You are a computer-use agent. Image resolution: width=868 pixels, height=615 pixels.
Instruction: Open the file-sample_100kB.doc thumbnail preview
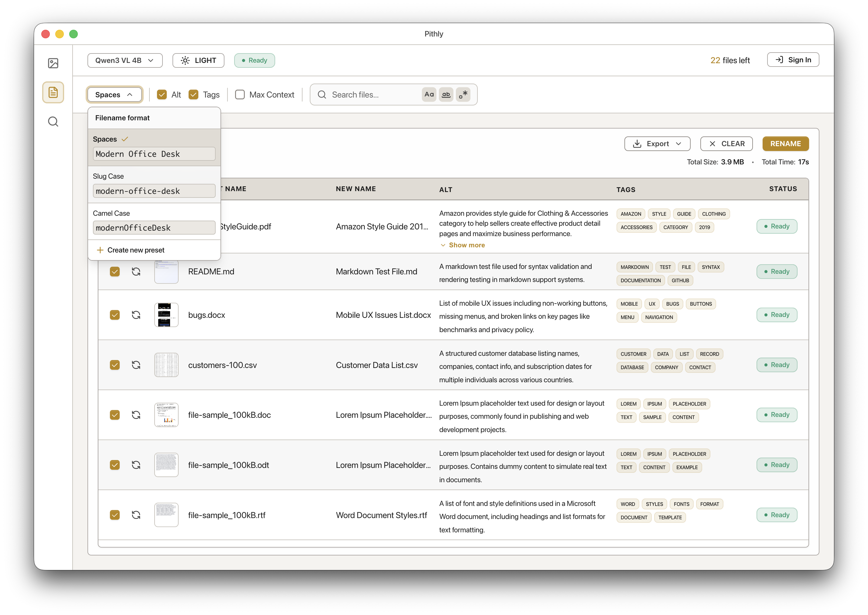click(166, 415)
